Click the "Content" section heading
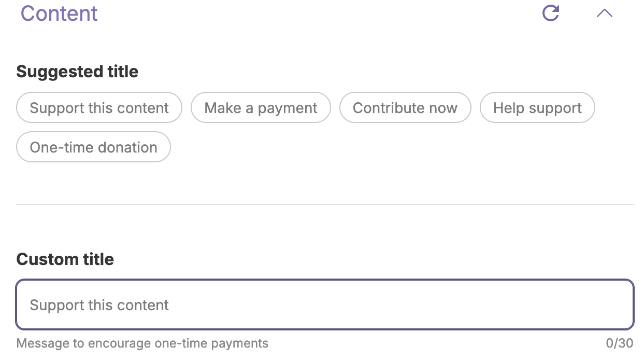644x360 pixels. tap(59, 13)
